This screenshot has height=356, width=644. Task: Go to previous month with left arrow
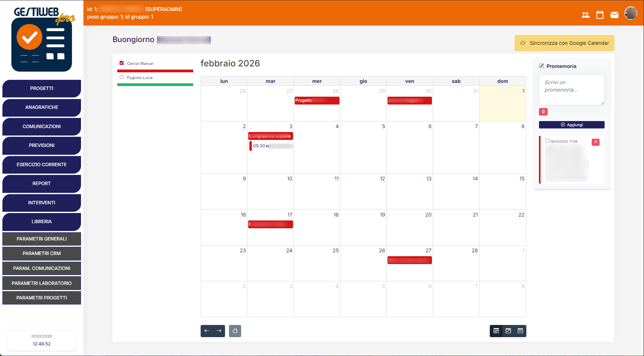point(207,331)
